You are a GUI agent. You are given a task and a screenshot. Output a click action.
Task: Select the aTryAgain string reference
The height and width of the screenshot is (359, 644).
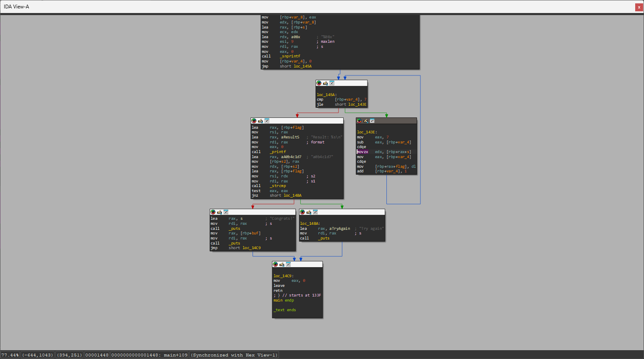[x=339, y=229]
